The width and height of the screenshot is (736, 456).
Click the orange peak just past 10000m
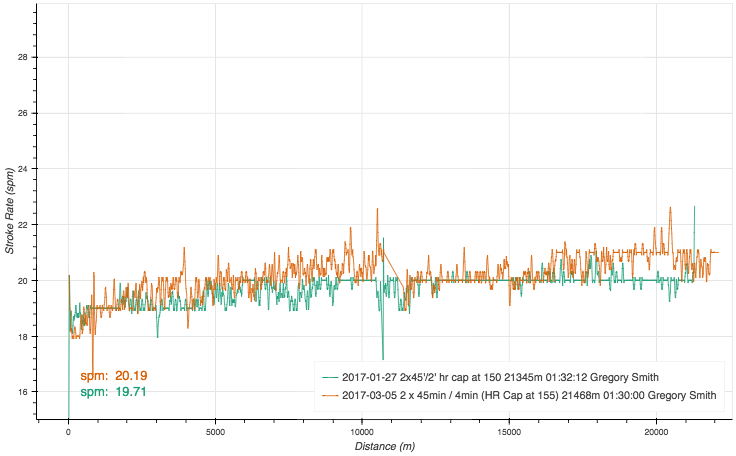(x=377, y=210)
